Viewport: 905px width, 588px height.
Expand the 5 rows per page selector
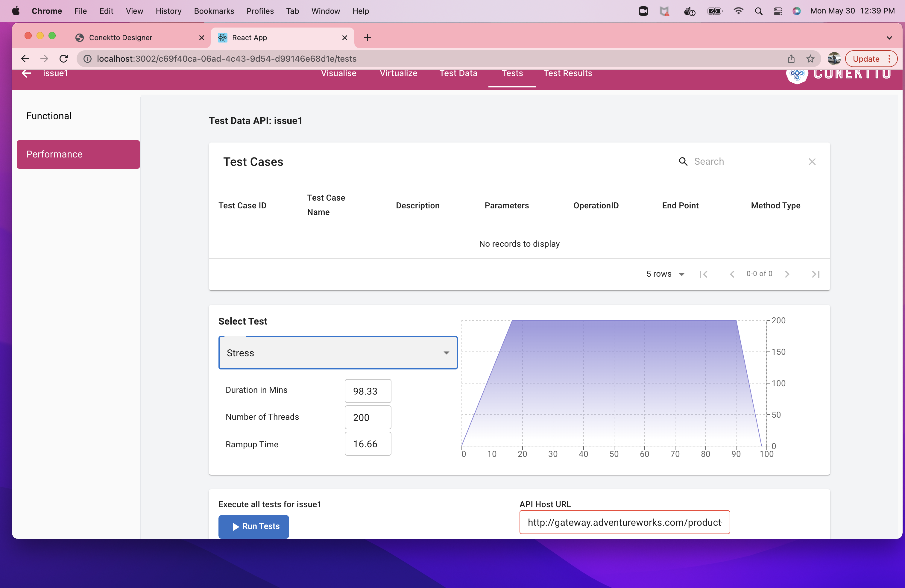(x=666, y=274)
